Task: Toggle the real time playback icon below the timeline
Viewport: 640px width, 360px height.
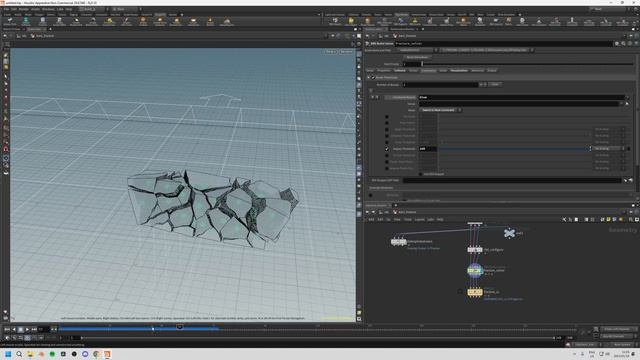Action: [7, 338]
